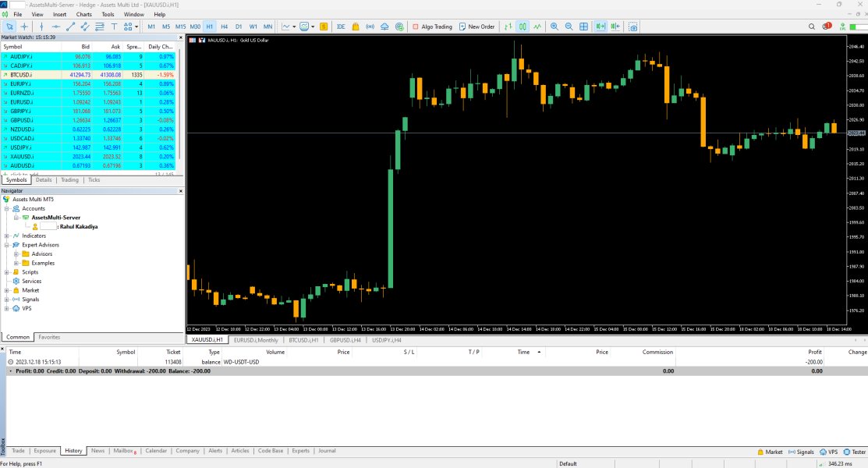The height and width of the screenshot is (468, 868).
Task: Collapse the Accounts tree node
Action: pos(7,209)
